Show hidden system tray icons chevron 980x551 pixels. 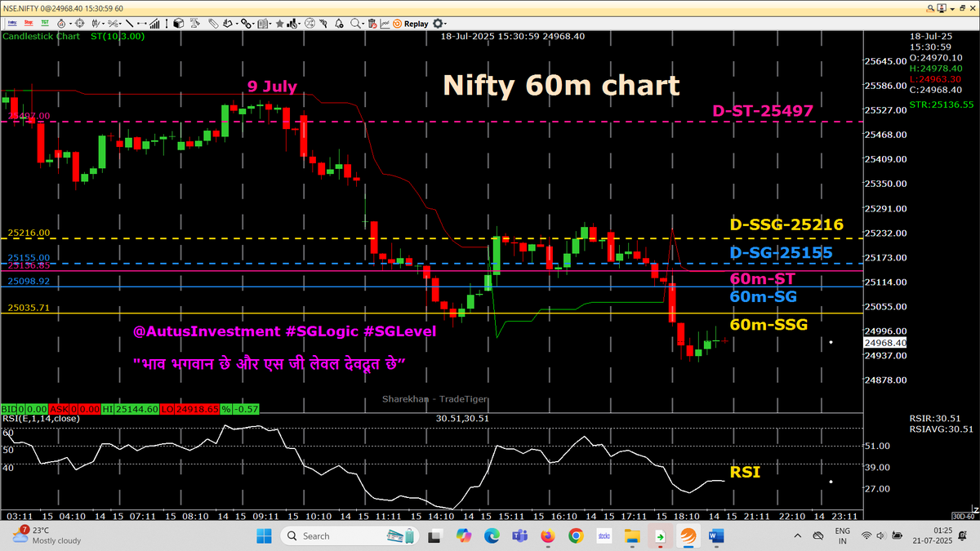click(797, 535)
